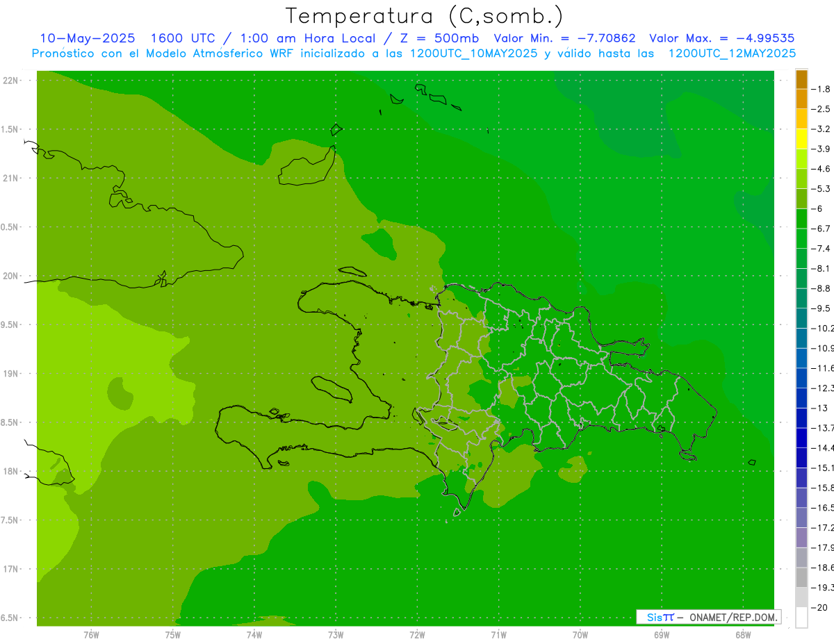This screenshot has width=834, height=644.
Task: Click the "75W" longitude label
Action: click(173, 634)
